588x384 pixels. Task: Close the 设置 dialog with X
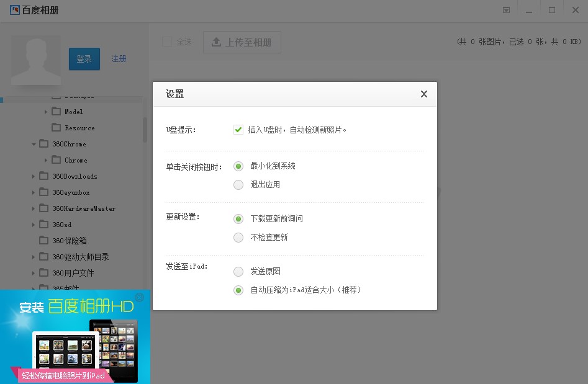click(423, 94)
